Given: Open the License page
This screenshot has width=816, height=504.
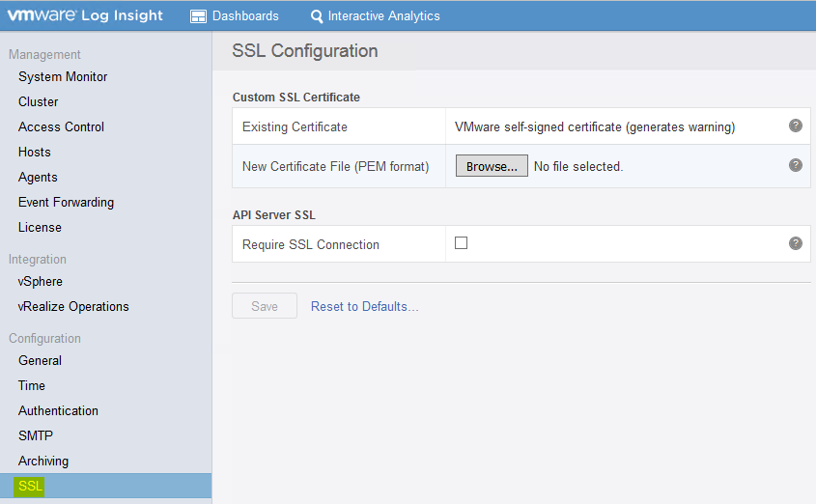Looking at the screenshot, I should (x=40, y=227).
